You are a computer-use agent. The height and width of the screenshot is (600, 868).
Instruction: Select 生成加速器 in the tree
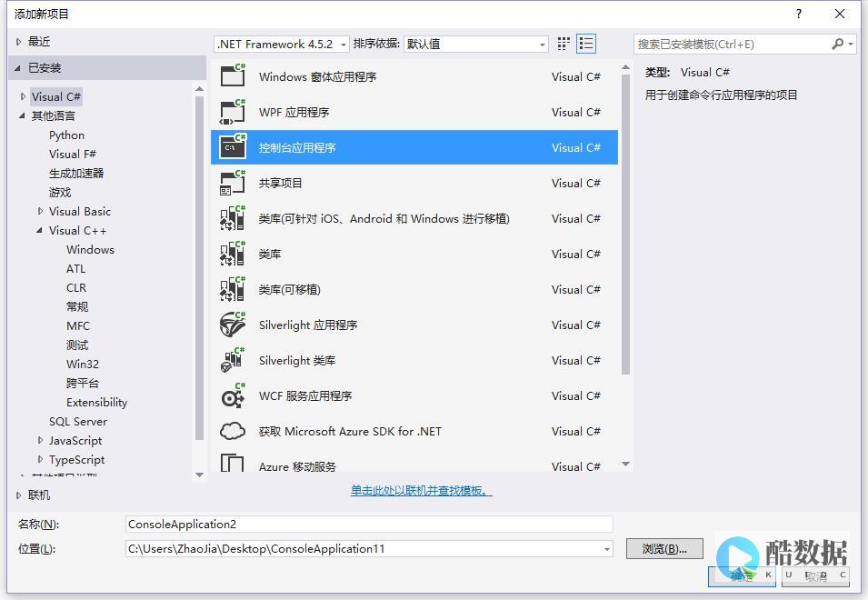click(76, 174)
